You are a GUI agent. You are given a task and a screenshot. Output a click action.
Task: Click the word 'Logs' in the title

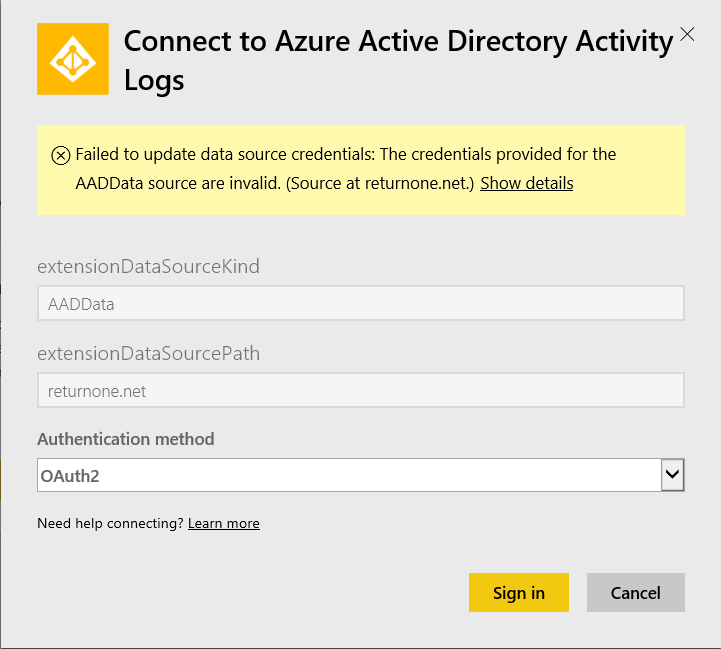[154, 81]
